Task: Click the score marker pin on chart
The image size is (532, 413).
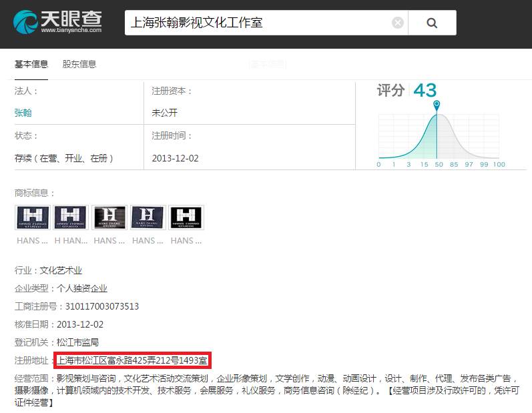Action: click(437, 105)
